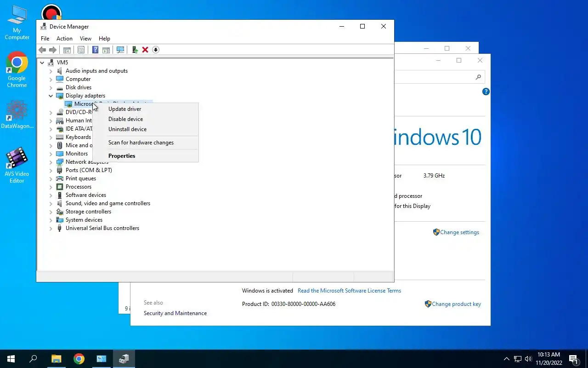
Task: Select the AVS Video Editor desktop icon
Action: pyautogui.click(x=17, y=165)
